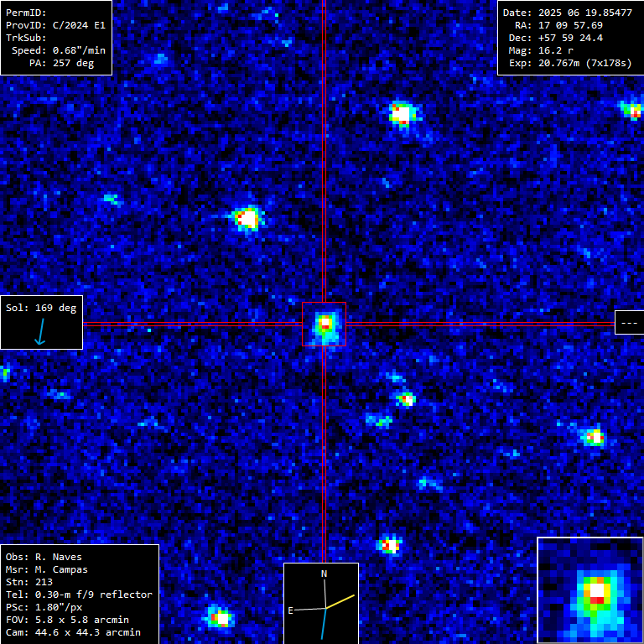Click the Speed 0.68"/min value
The image size is (644, 644).
click(59, 50)
